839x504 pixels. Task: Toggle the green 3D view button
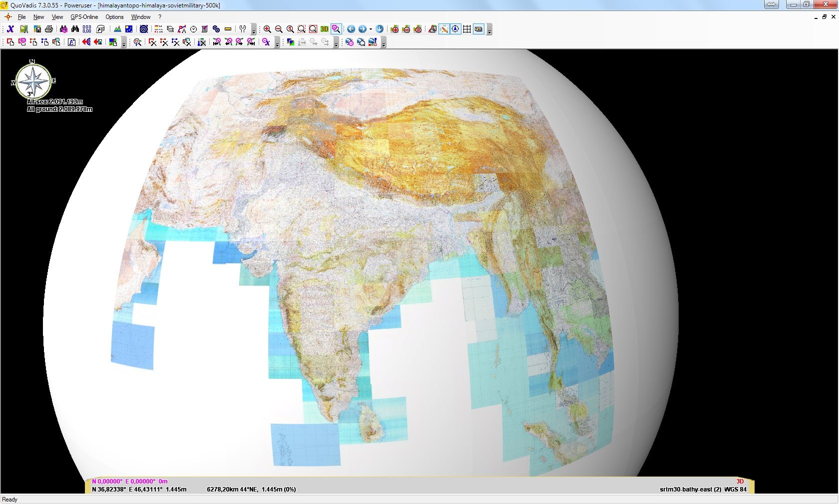325,29
